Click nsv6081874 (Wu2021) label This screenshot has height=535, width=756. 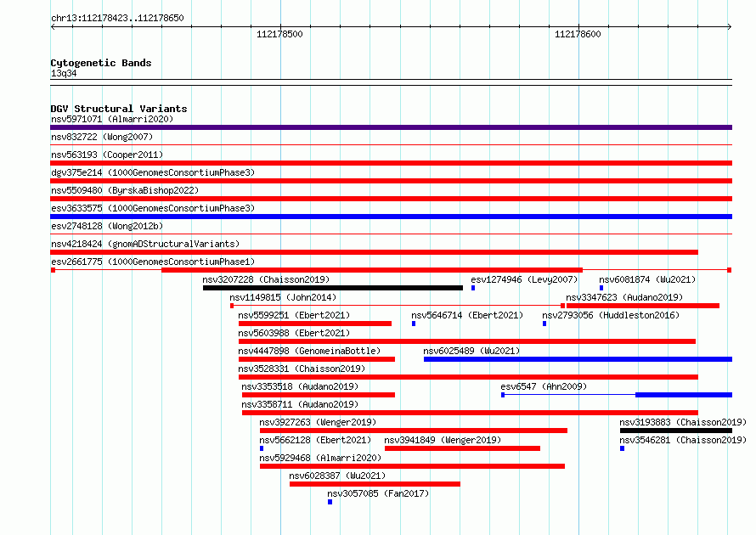coord(647,279)
